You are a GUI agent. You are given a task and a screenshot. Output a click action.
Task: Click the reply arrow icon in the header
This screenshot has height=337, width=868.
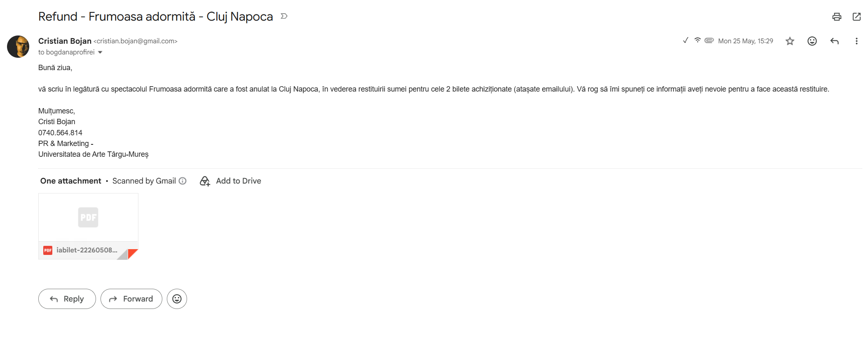834,41
